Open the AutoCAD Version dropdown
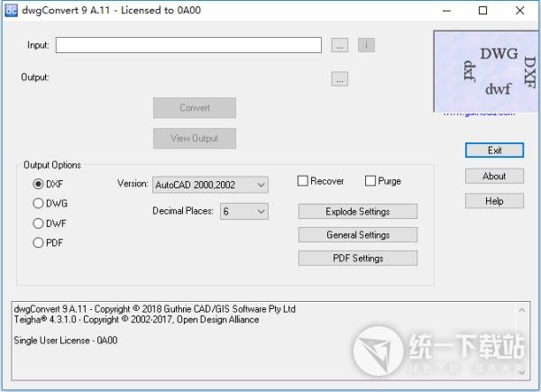Viewport: 541px width, 392px height. 210,185
